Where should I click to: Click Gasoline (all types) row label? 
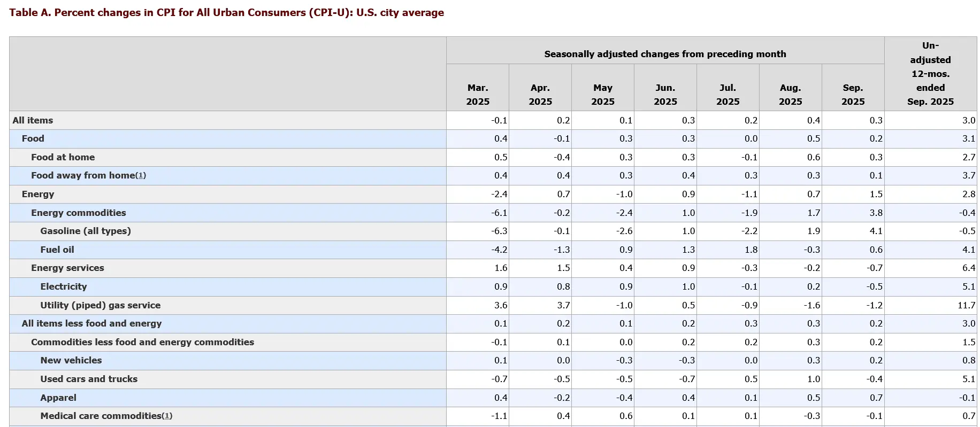[86, 231]
